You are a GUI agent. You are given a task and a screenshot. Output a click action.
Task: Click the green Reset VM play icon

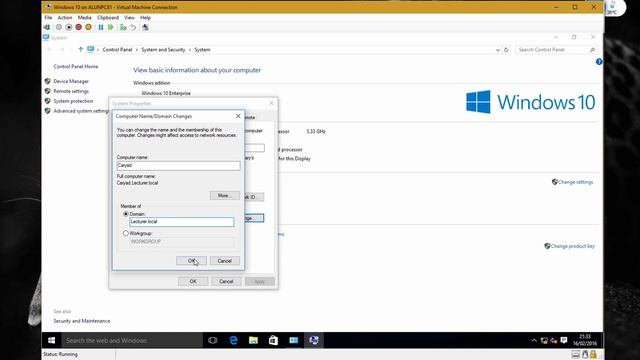coord(111,27)
